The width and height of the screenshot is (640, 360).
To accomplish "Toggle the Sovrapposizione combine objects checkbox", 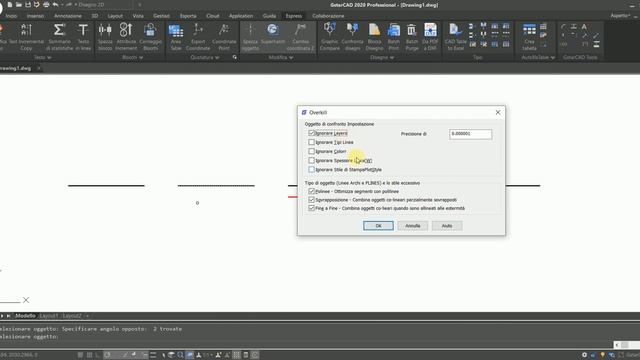I will click(311, 200).
